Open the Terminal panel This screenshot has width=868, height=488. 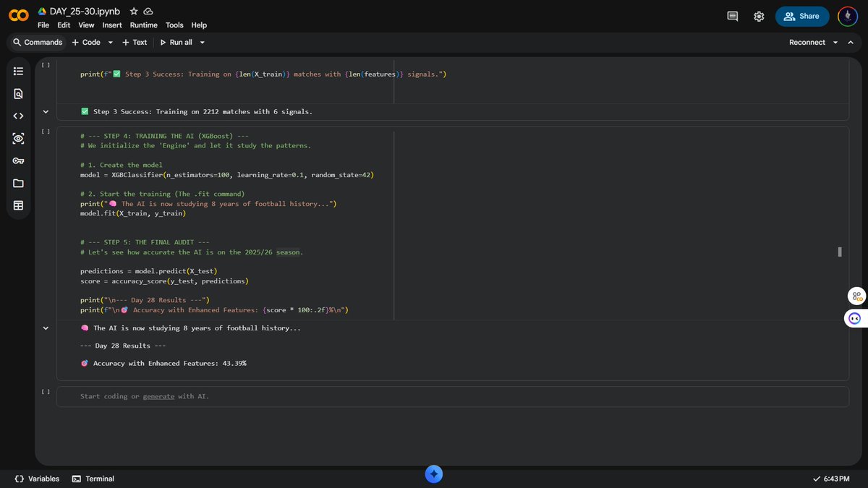93,479
